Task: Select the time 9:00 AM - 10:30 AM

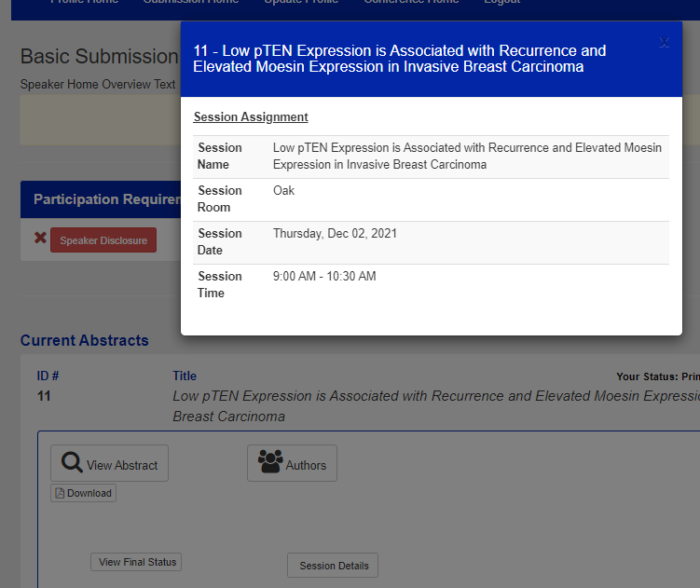Action: click(324, 277)
